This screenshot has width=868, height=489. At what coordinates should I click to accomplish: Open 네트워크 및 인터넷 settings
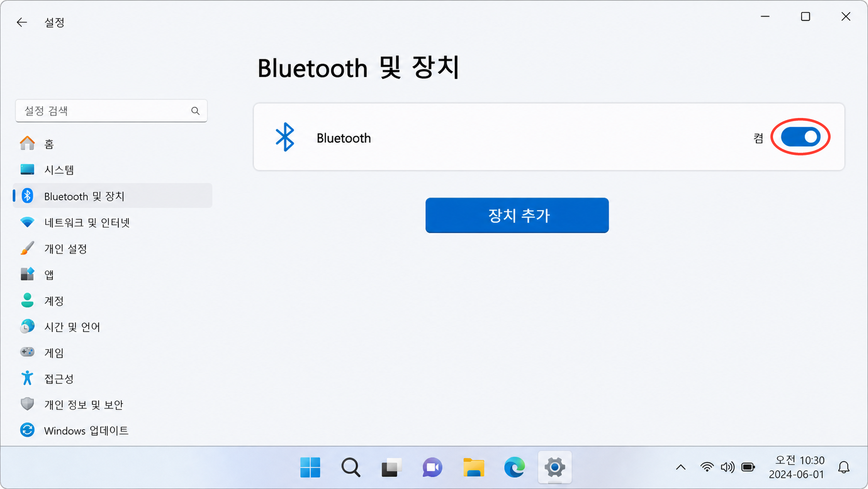(x=112, y=222)
